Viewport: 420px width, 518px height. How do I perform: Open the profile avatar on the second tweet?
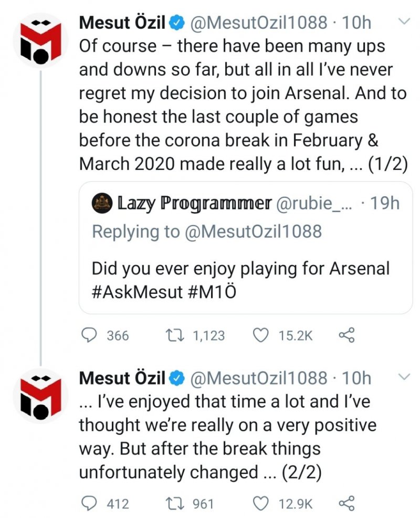point(41,395)
